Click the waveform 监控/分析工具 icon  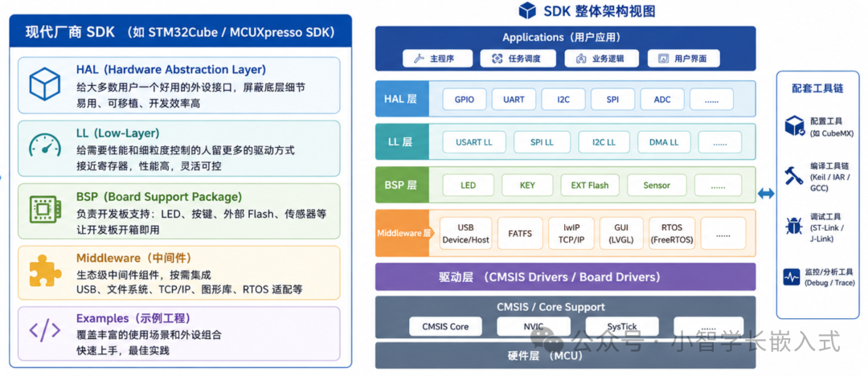pos(792,276)
